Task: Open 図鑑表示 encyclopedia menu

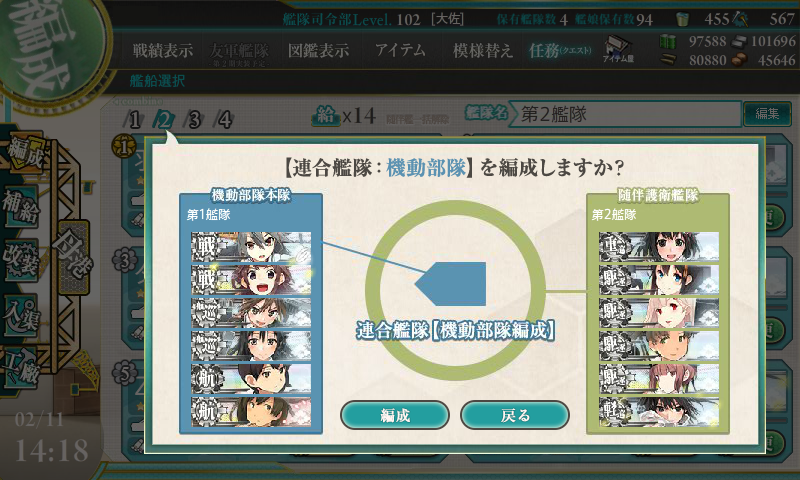Action: coord(318,50)
